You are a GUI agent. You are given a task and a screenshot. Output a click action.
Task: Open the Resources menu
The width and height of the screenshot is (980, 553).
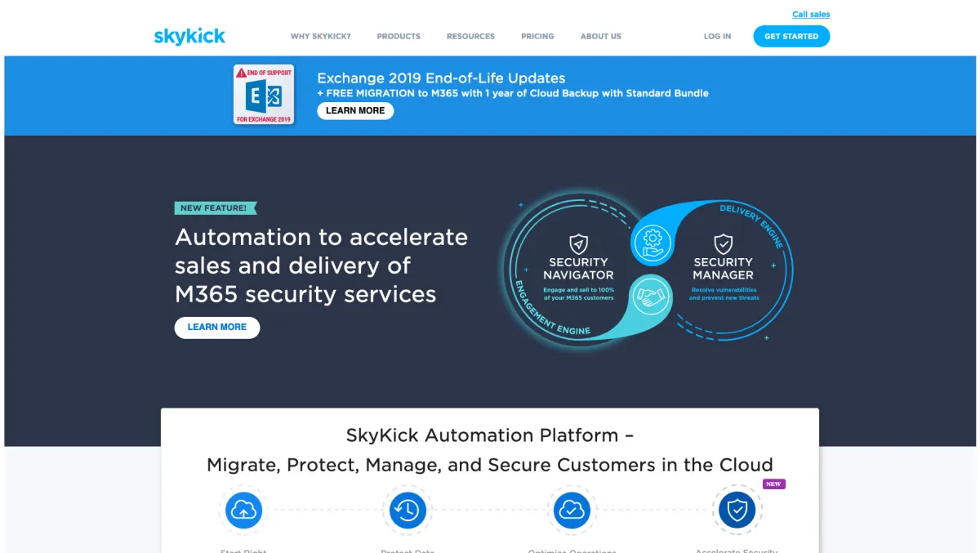coord(470,37)
